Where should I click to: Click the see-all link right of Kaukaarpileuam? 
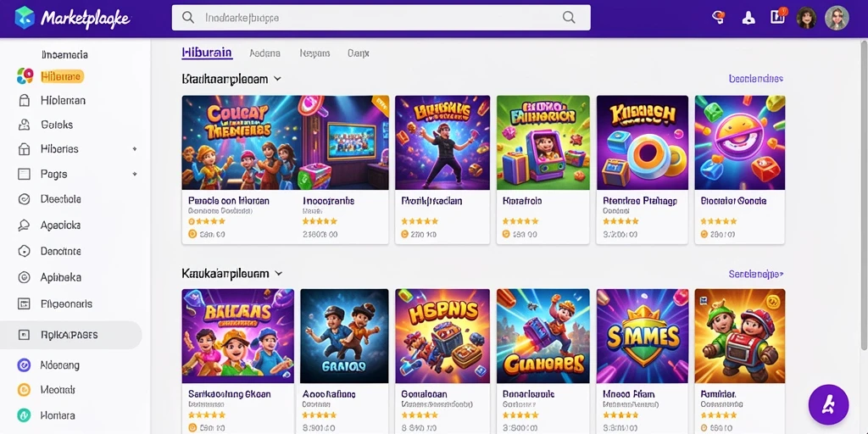[x=755, y=274]
